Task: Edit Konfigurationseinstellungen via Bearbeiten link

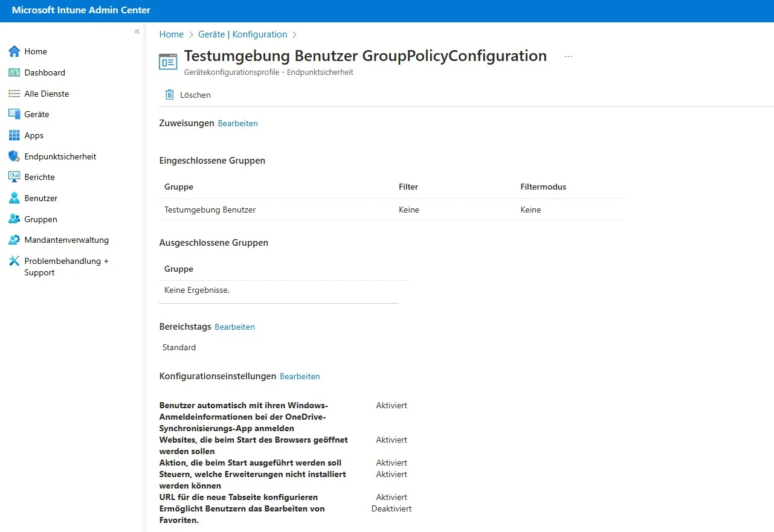Action: [300, 376]
